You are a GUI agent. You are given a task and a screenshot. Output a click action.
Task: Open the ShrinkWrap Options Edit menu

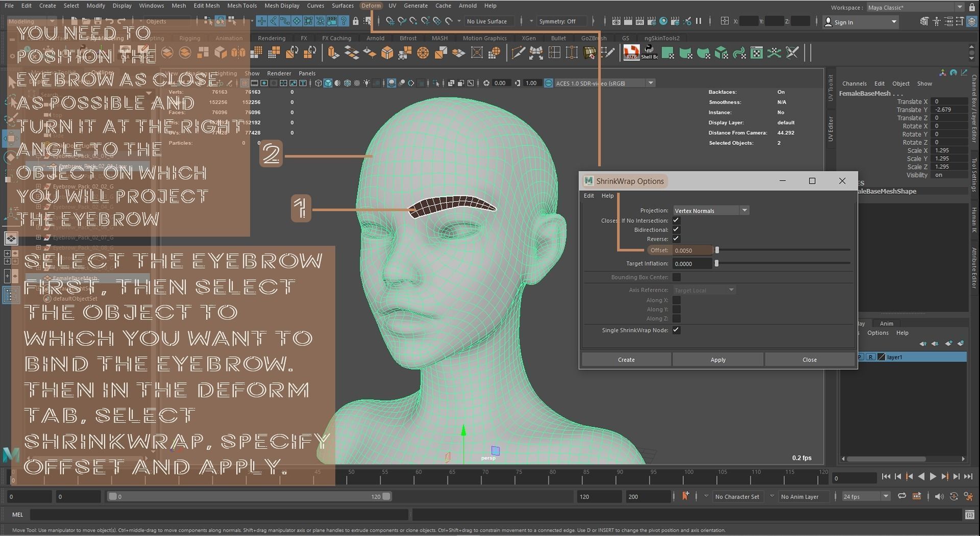(x=589, y=196)
